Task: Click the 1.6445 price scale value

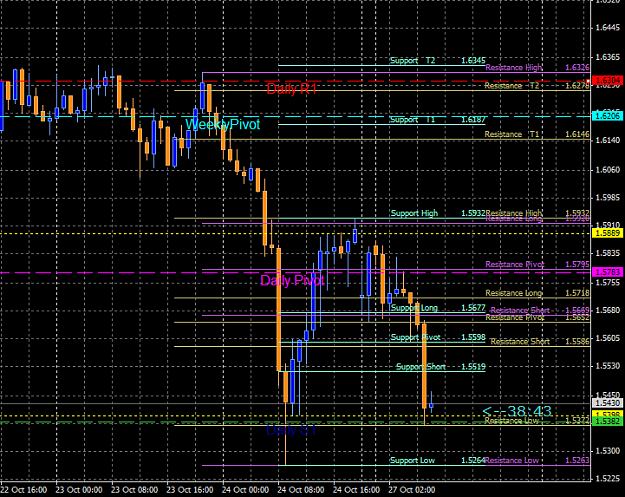Action: 608,28
